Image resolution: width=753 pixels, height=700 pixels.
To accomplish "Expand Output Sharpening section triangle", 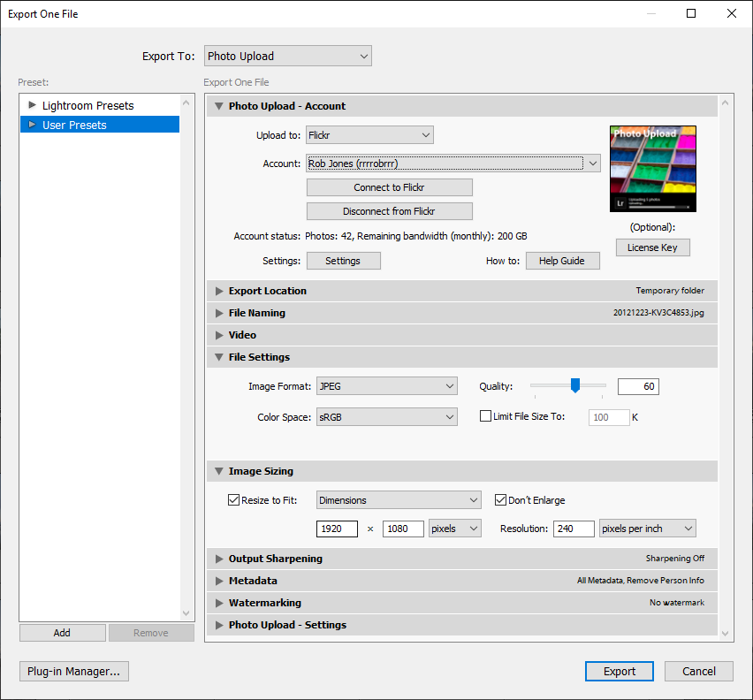I will click(219, 559).
